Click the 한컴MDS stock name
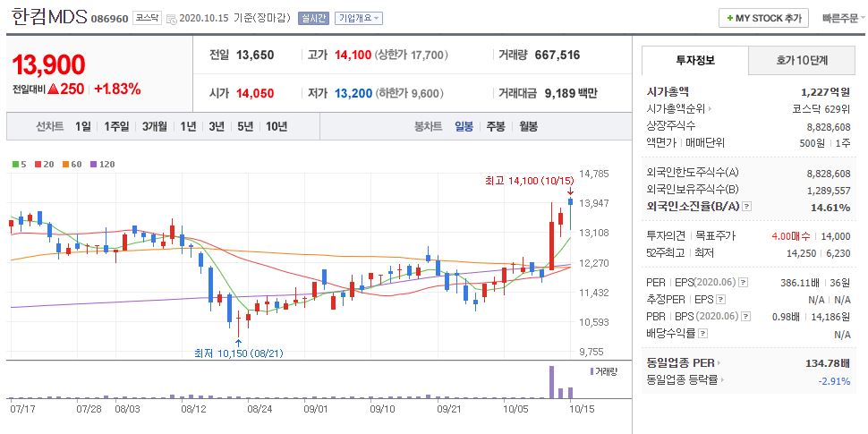Viewport: 868px width, 434px height. [x=49, y=17]
